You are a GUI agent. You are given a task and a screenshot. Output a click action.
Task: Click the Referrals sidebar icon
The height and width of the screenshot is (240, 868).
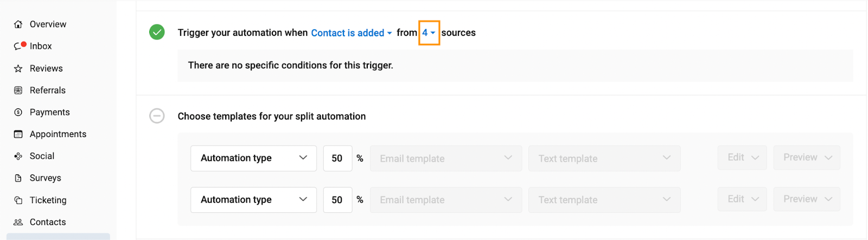(x=18, y=90)
